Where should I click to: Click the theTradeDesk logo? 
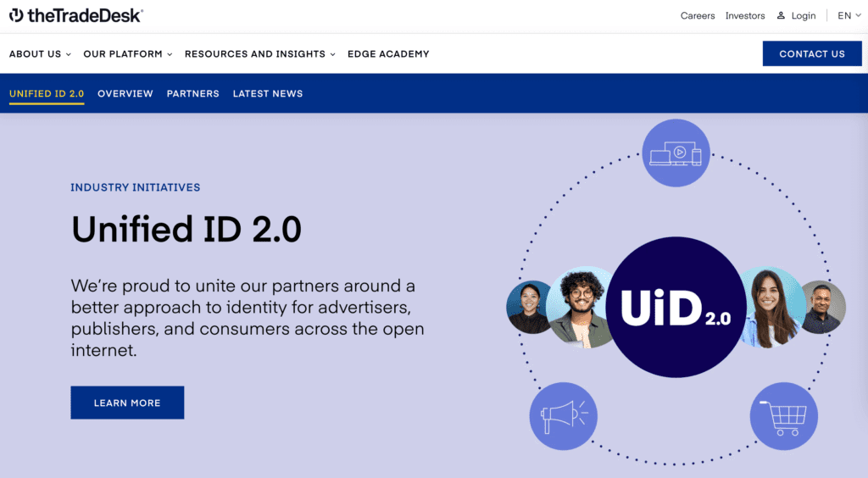pyautogui.click(x=75, y=15)
